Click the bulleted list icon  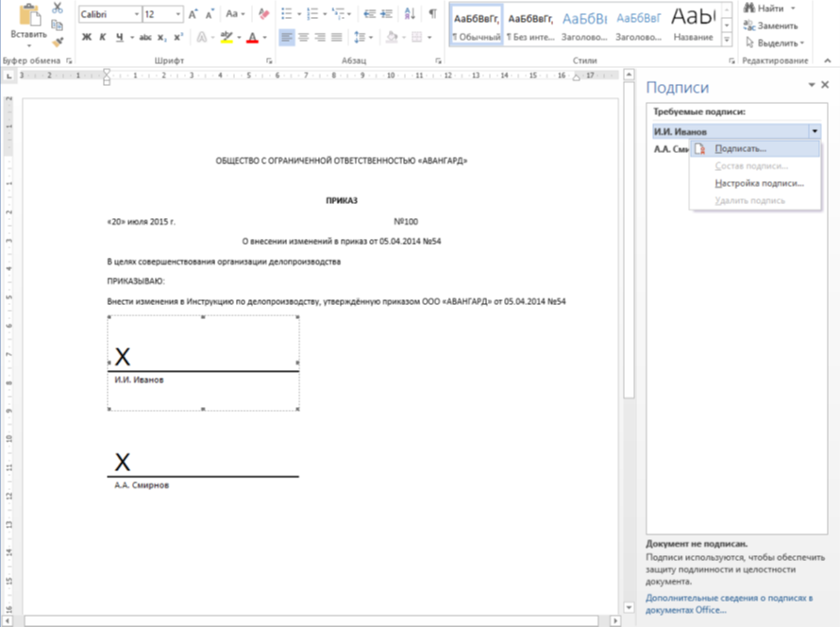coord(287,14)
